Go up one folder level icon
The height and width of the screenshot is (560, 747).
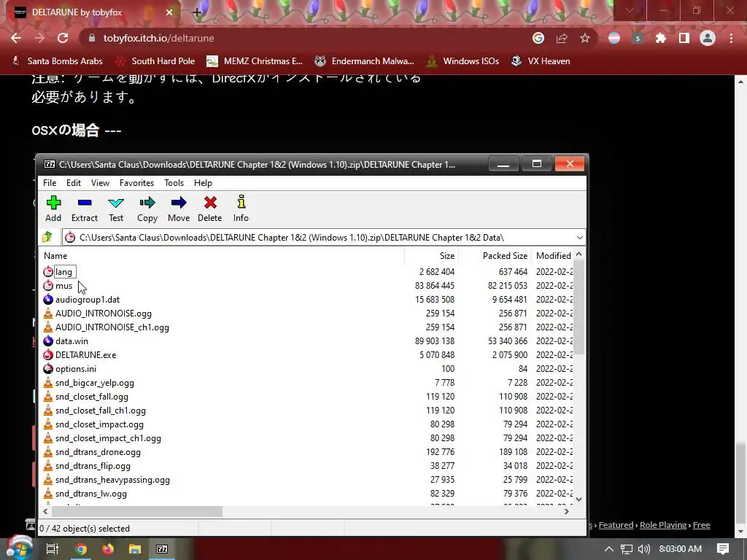[x=47, y=237]
